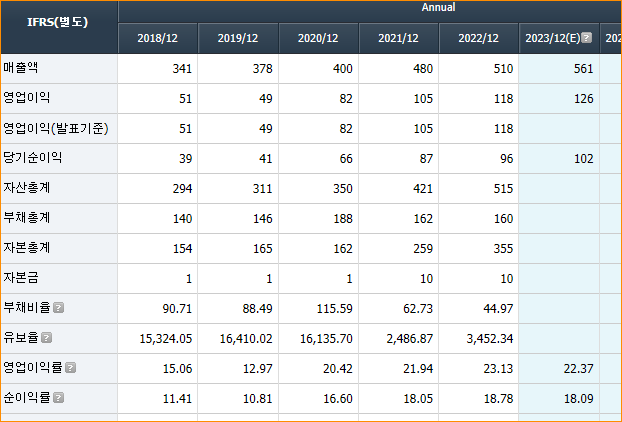Select the 2023/12(E) column header
Image resolution: width=622 pixels, height=422 pixels.
point(559,38)
